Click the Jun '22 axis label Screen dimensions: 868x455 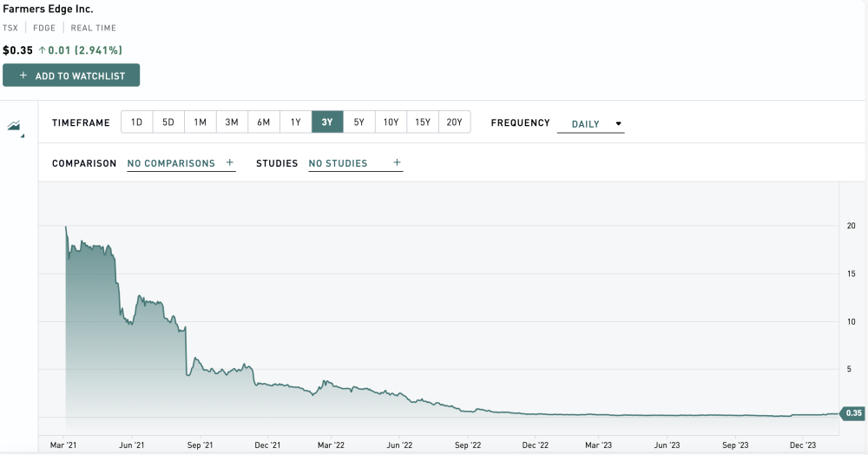click(399, 445)
